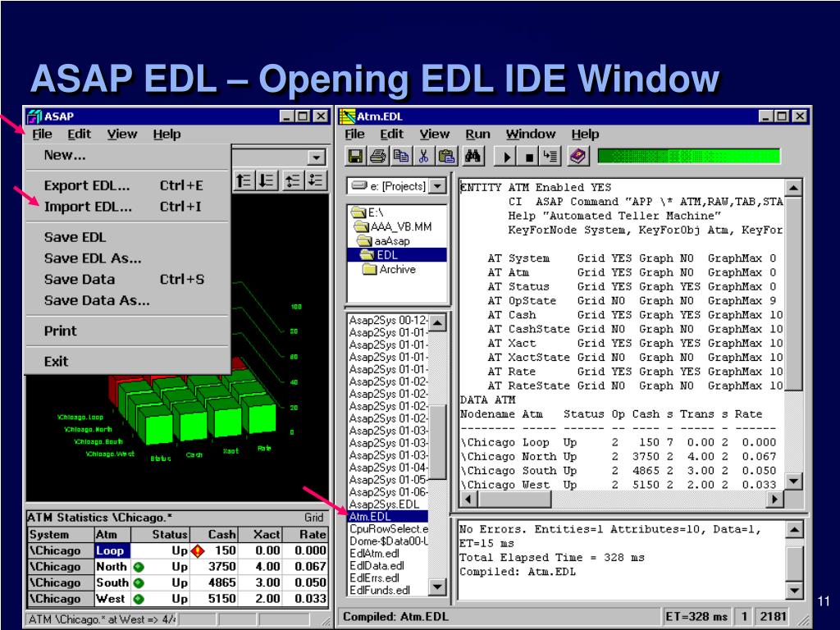Click the third list-arrange icon in ASAP toolbar
Image resolution: width=840 pixels, height=630 pixels.
[293, 180]
